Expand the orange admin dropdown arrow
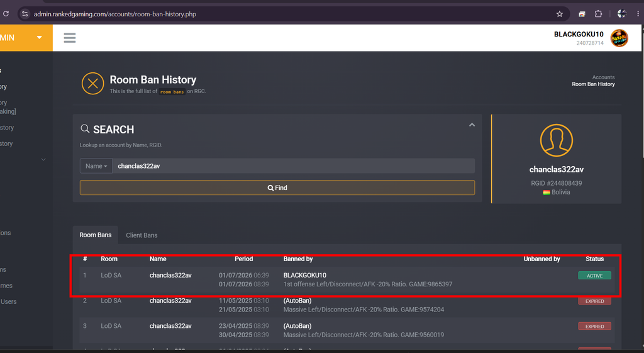 coord(40,37)
